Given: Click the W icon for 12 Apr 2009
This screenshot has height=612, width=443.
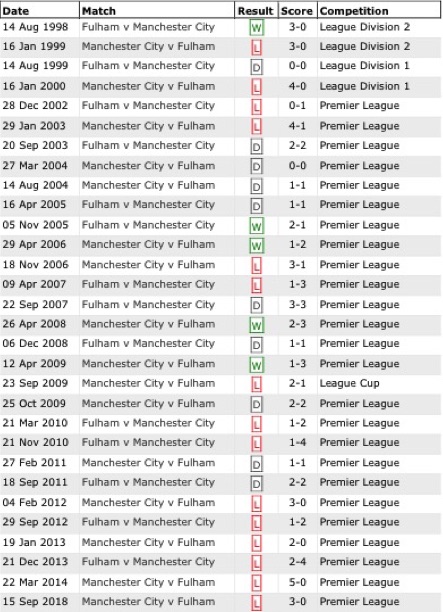Looking at the screenshot, I should [x=256, y=365].
